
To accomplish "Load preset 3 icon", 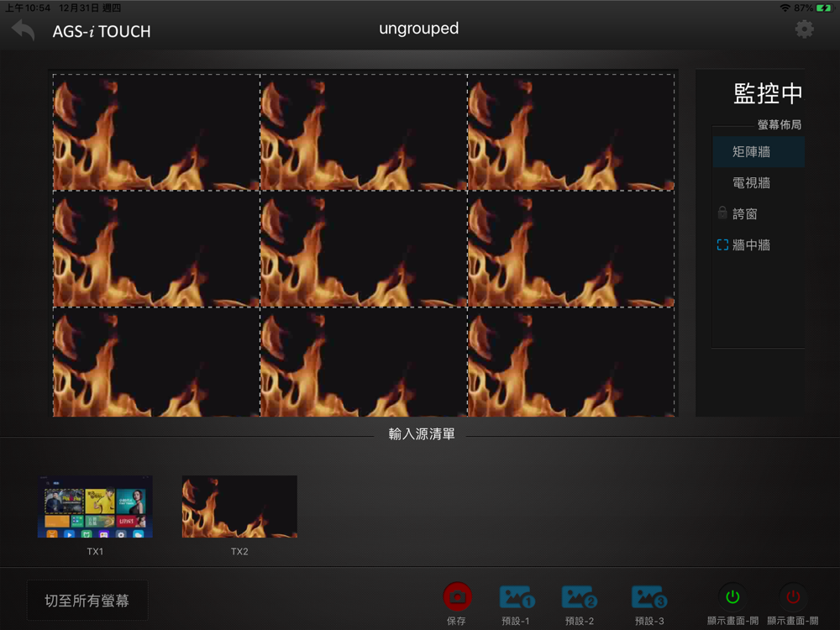I will (x=649, y=597).
